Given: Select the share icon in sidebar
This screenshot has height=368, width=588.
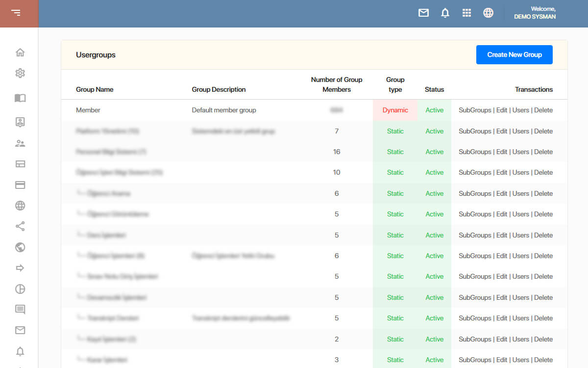Looking at the screenshot, I should (20, 226).
